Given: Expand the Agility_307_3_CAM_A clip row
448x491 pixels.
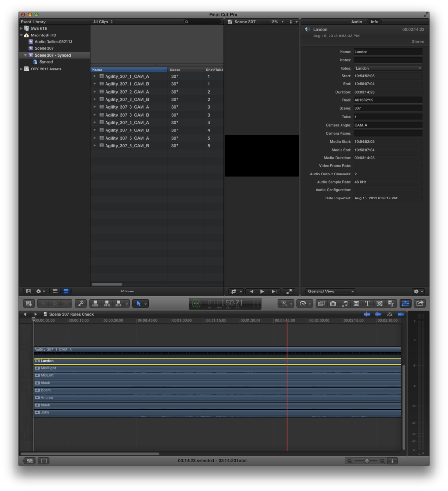Looking at the screenshot, I should (x=95, y=107).
